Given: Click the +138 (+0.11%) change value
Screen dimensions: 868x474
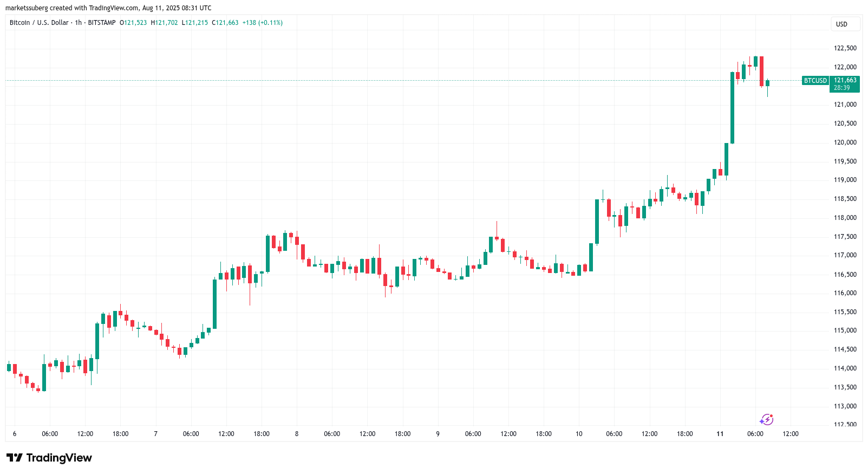Looking at the screenshot, I should click(262, 23).
